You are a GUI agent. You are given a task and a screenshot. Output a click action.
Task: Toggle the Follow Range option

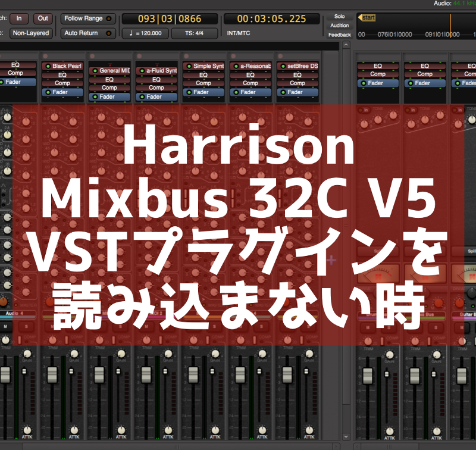point(88,18)
